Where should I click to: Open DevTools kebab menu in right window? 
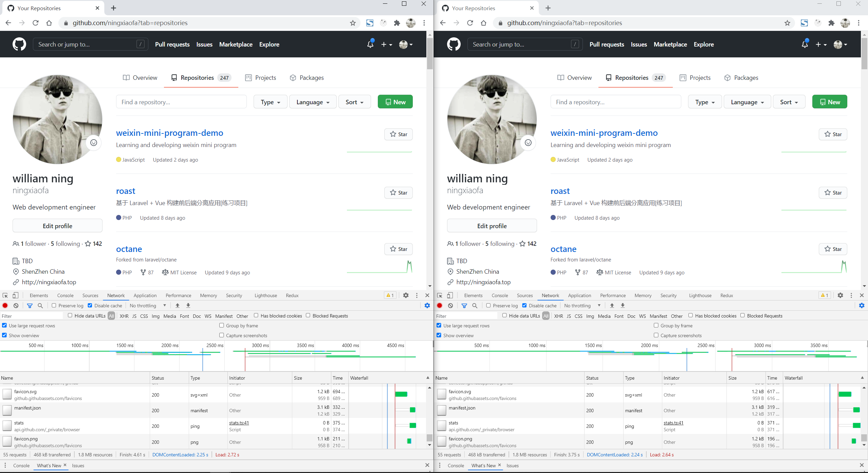pyautogui.click(x=851, y=295)
